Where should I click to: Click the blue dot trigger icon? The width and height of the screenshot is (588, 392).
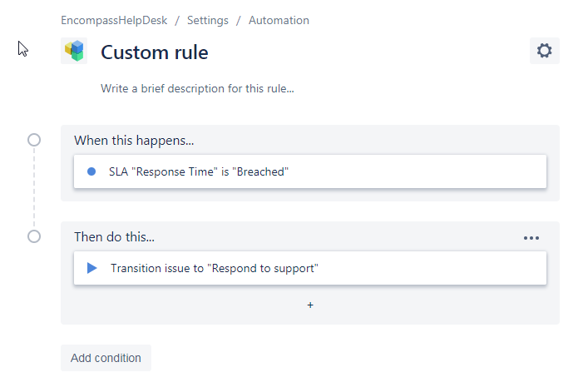tap(91, 171)
